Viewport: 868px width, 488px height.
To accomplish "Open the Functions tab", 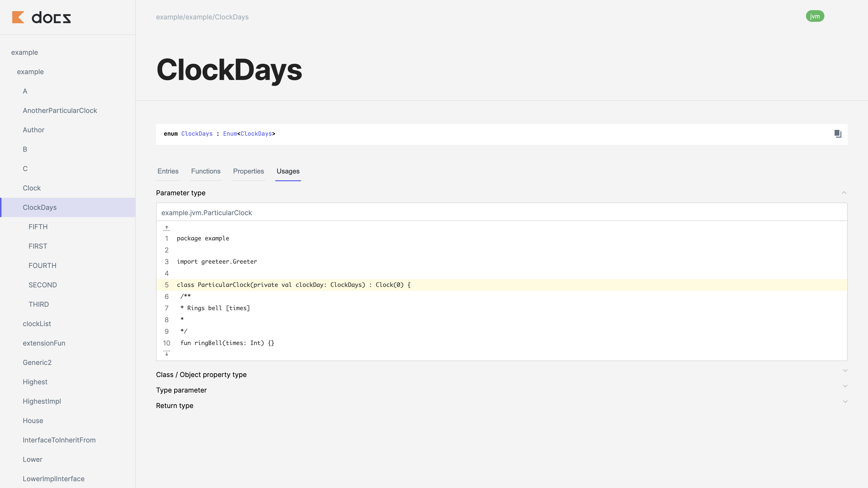I will tap(205, 171).
